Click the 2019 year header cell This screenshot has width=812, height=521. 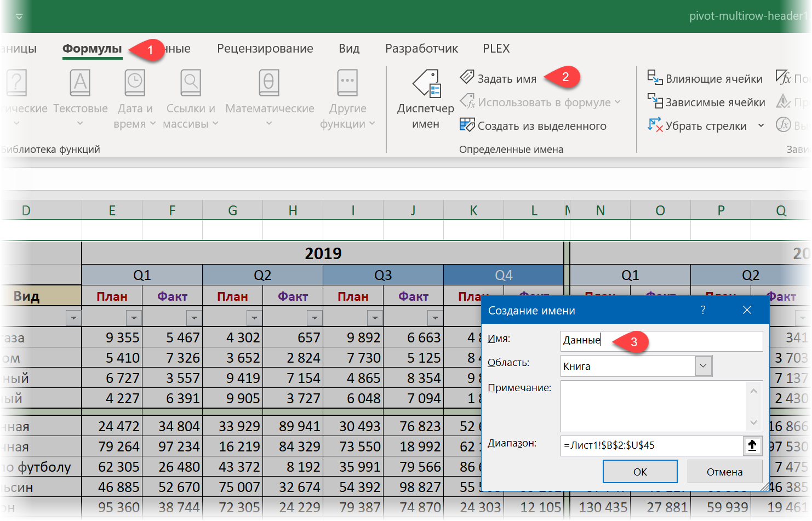(323, 253)
